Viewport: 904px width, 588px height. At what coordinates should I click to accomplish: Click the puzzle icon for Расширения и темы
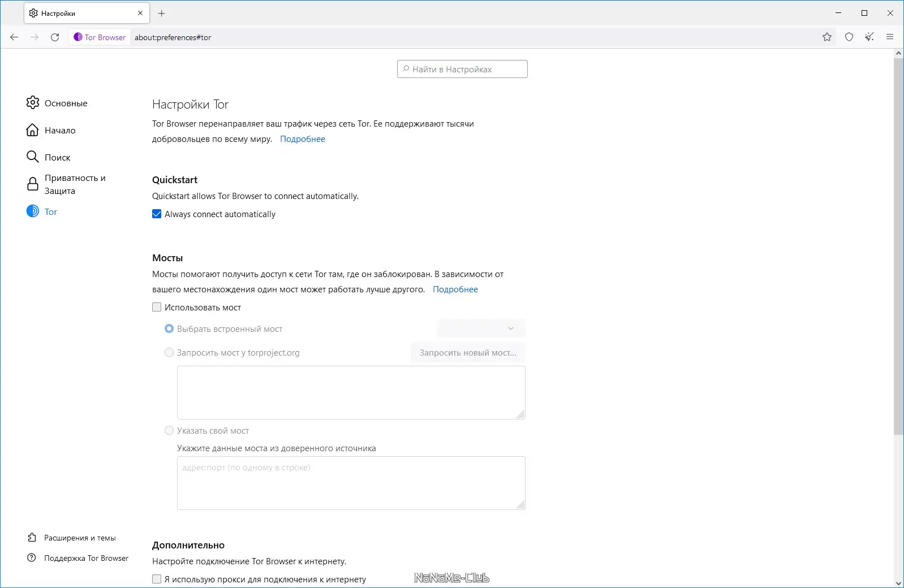pyautogui.click(x=32, y=538)
